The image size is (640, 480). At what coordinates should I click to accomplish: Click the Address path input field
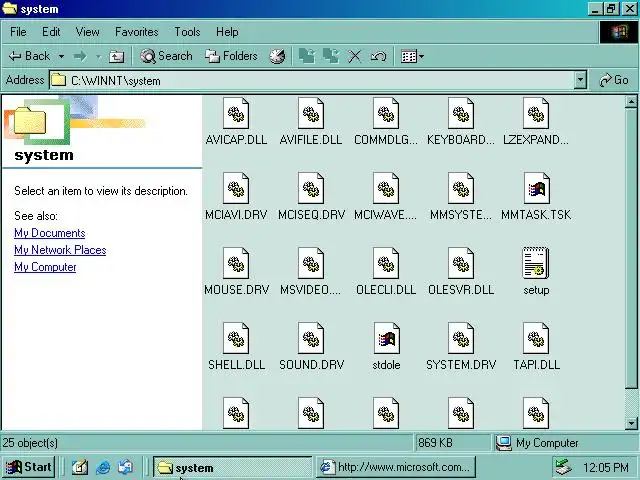[x=312, y=80]
